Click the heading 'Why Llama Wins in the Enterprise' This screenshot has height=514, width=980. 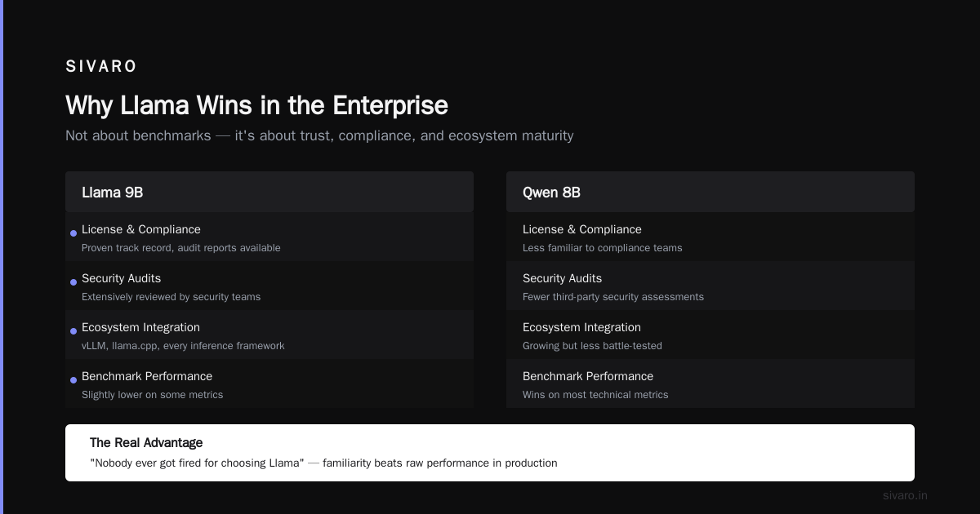(256, 105)
